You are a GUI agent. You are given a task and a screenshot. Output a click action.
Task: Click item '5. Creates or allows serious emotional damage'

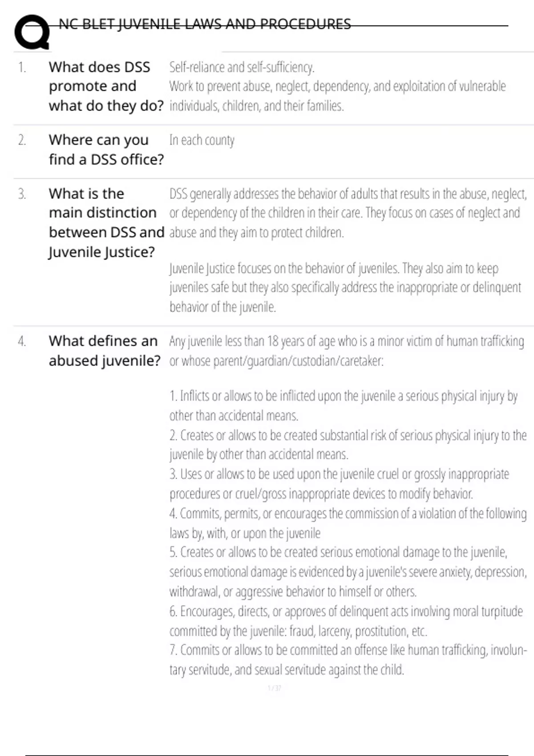pos(348,572)
